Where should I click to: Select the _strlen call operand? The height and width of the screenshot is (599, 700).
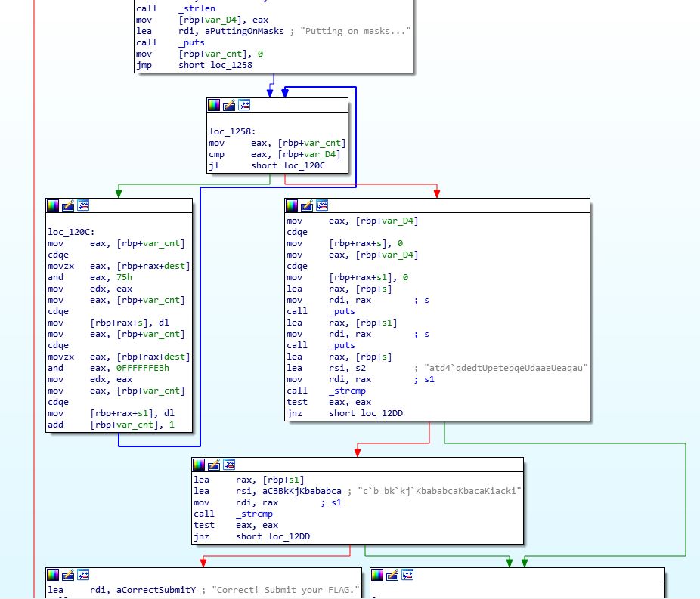[x=197, y=8]
